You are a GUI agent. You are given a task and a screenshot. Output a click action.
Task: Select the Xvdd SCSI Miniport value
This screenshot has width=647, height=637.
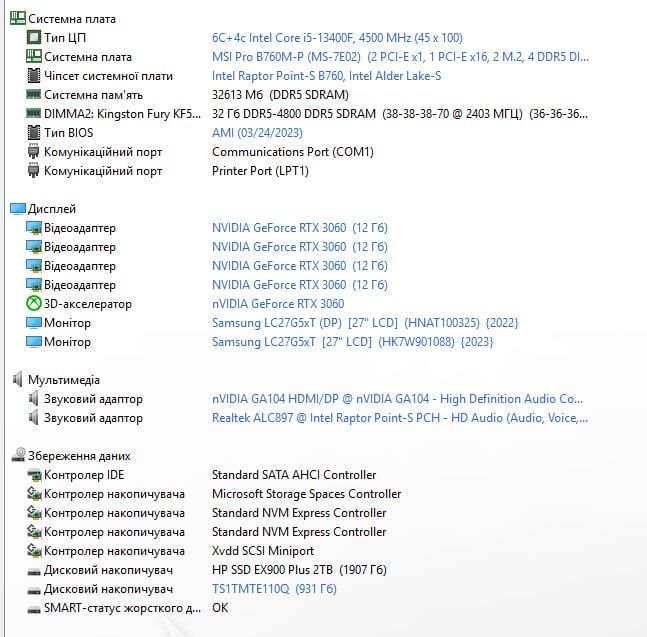(x=263, y=550)
